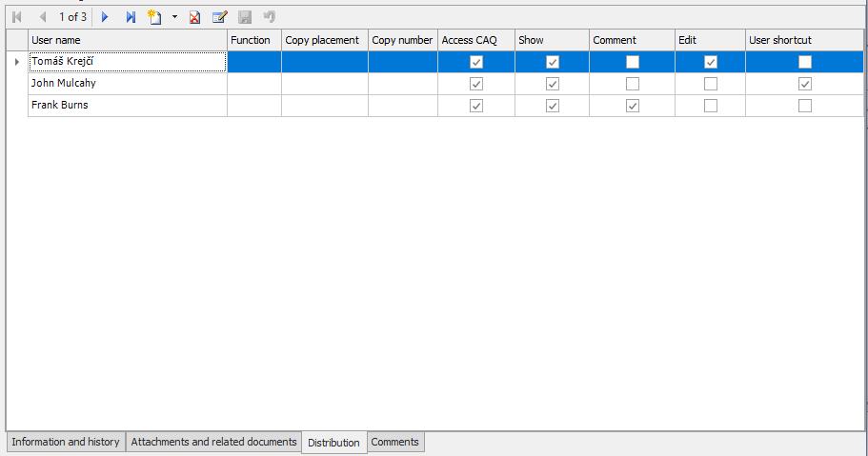Image resolution: width=868 pixels, height=456 pixels.
Task: Sort by User name column header
Action: pyautogui.click(x=128, y=40)
